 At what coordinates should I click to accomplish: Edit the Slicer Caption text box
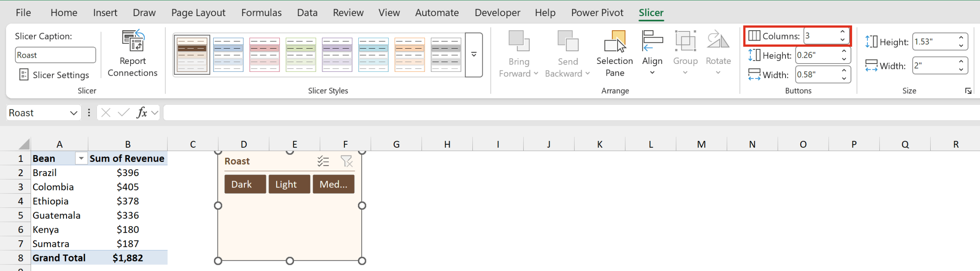click(56, 55)
